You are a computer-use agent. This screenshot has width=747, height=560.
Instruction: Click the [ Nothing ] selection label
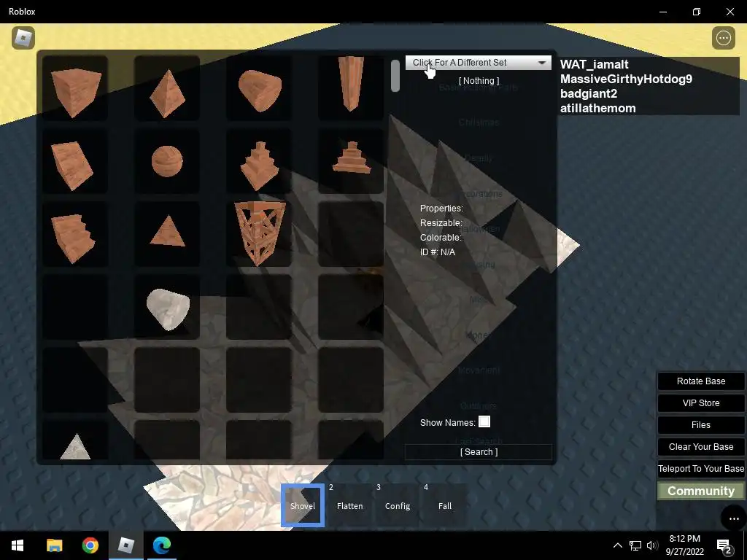[479, 81]
